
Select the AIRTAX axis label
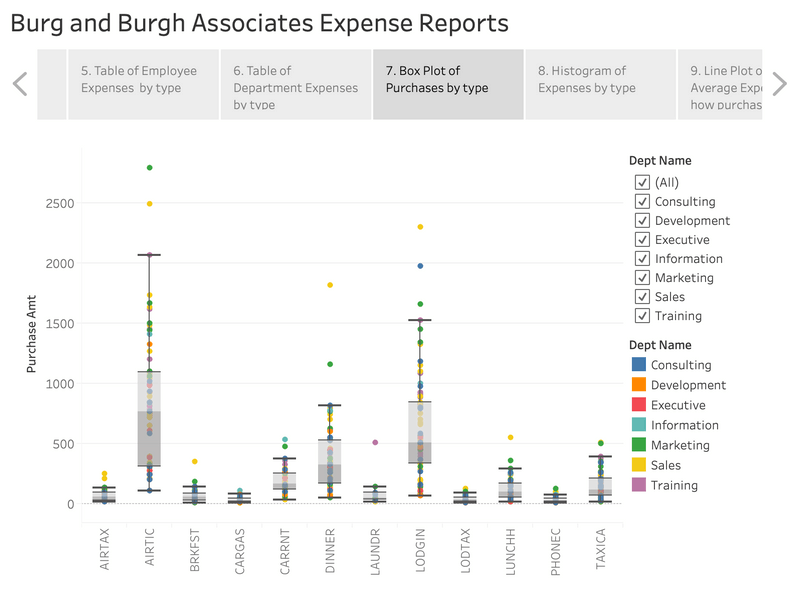pyautogui.click(x=105, y=549)
